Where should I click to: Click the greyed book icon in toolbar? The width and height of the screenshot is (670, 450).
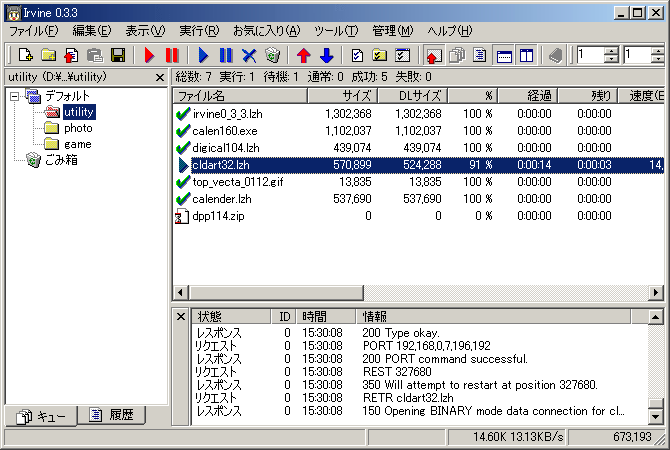555,55
